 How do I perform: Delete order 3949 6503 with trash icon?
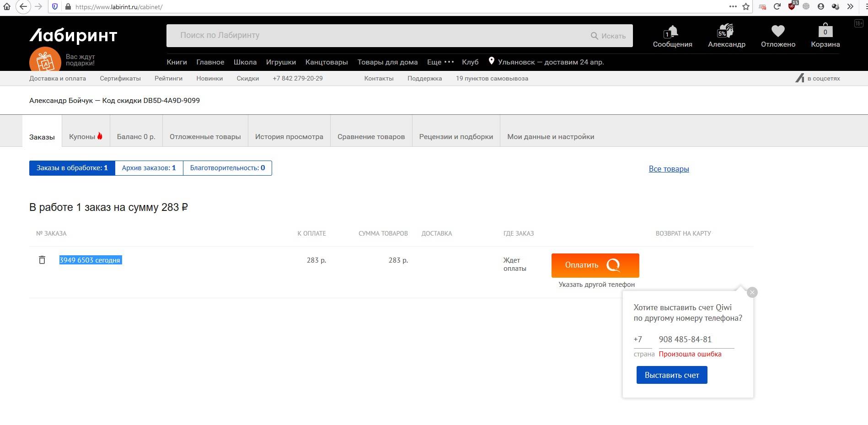[x=42, y=260]
